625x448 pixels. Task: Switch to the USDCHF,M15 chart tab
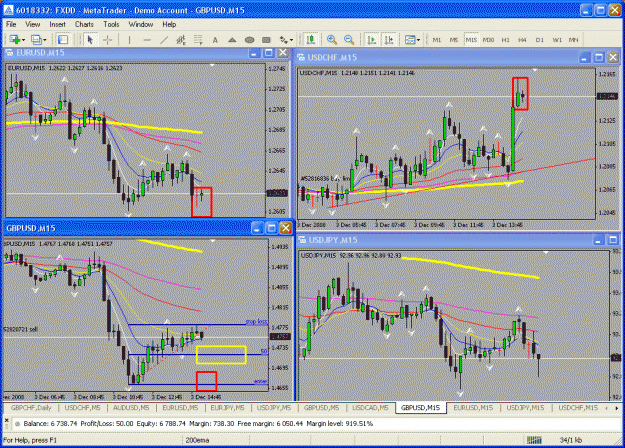[578, 408]
